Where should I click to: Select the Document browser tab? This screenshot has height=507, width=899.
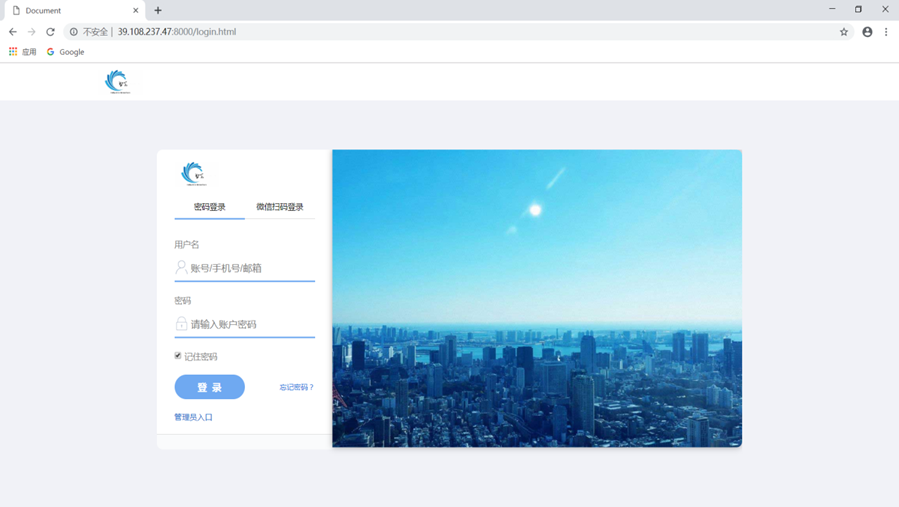[x=75, y=10]
